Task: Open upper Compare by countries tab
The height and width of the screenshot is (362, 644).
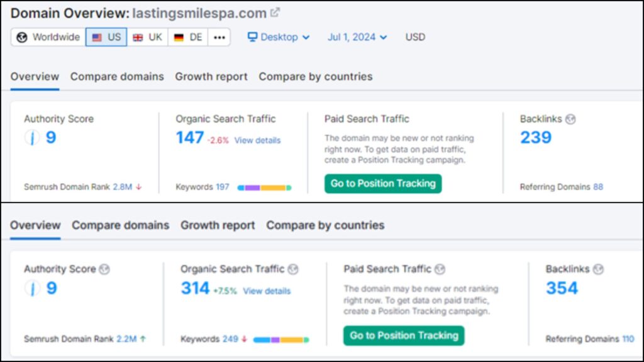Action: pos(316,77)
